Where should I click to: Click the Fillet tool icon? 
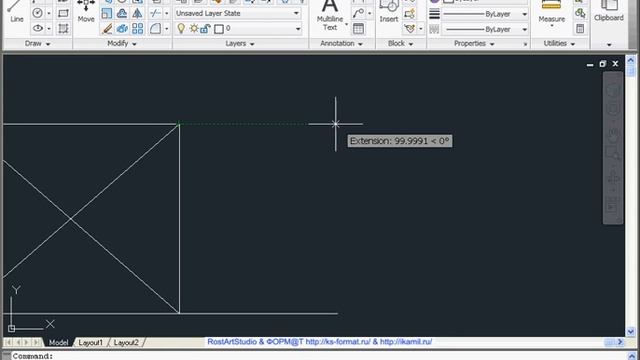[155, 29]
